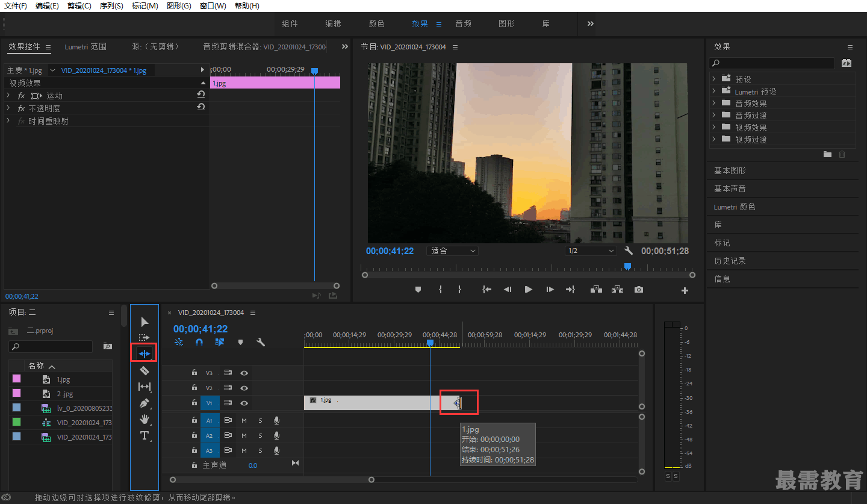Select the Hand tool
Screen dimensions: 867x504
144,419
